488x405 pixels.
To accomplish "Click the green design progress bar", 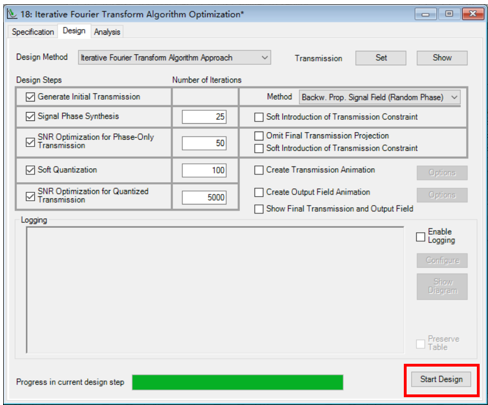I will click(x=238, y=382).
